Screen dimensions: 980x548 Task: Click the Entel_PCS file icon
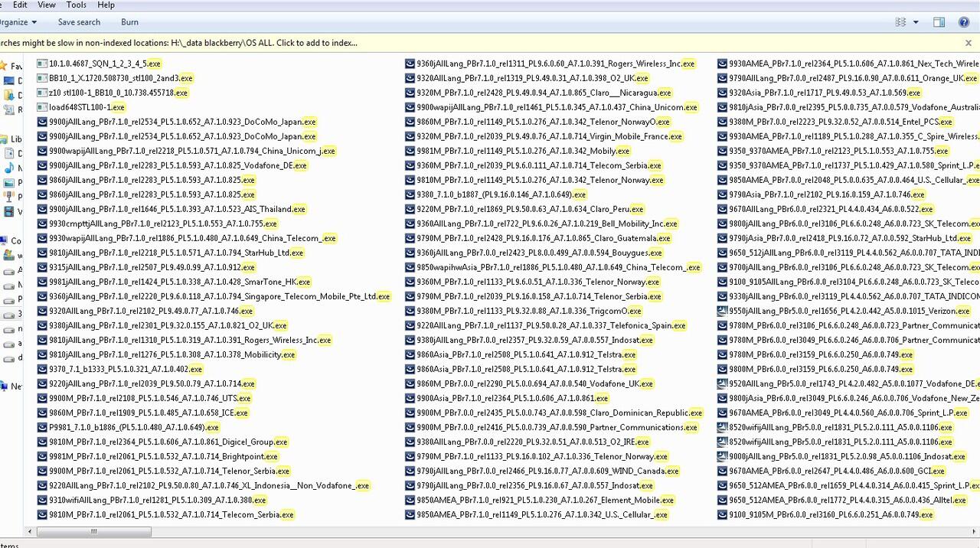click(x=722, y=122)
